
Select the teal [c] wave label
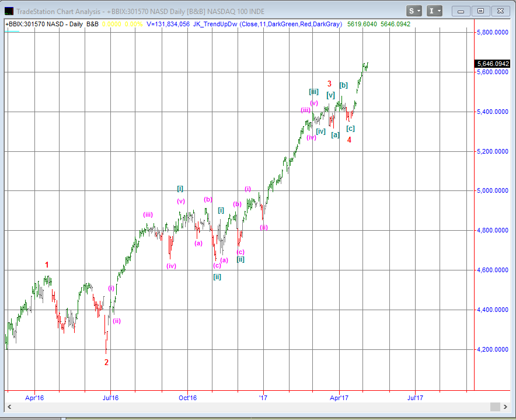[x=350, y=129]
